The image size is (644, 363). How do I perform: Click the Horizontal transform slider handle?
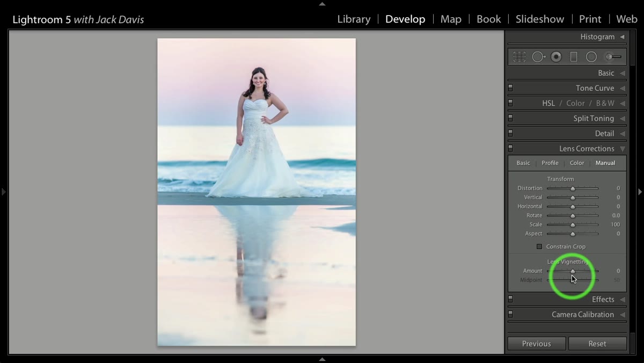click(573, 207)
